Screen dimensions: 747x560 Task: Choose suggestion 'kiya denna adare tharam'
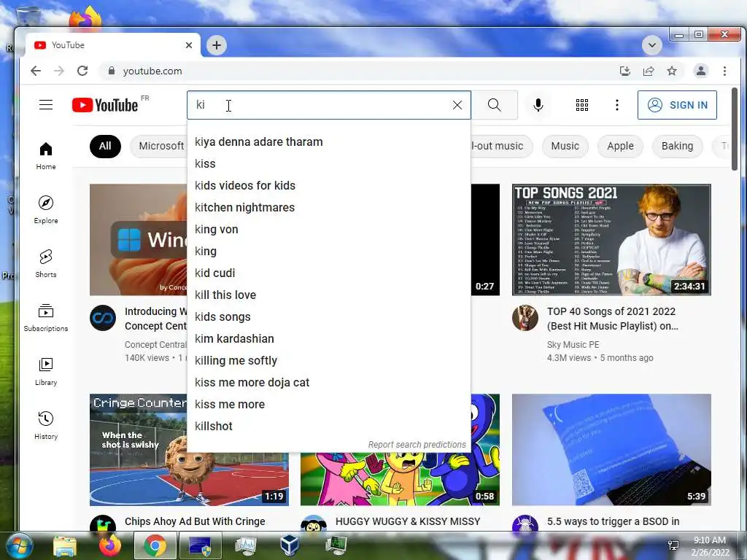(x=329, y=142)
